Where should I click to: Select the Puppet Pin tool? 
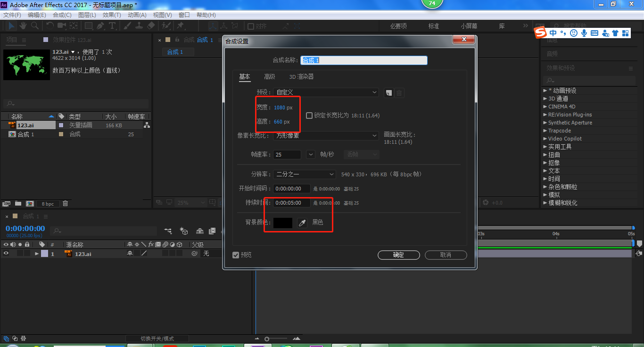[x=180, y=26]
